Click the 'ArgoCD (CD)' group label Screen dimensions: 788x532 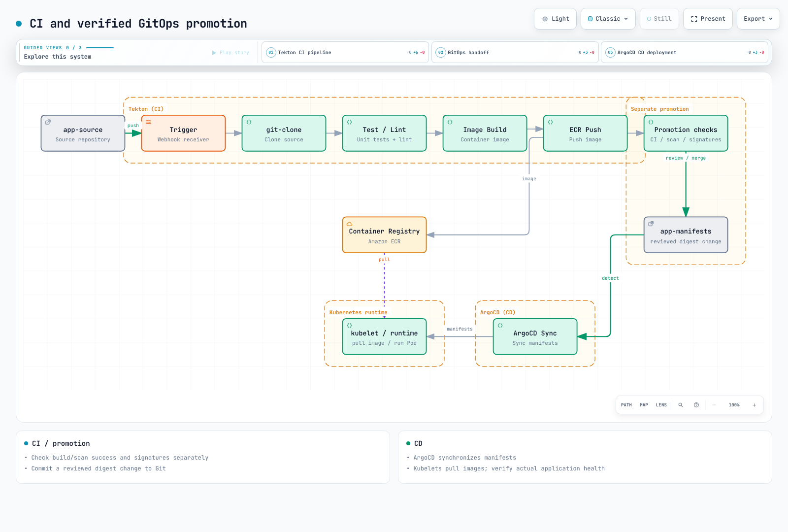[497, 312]
